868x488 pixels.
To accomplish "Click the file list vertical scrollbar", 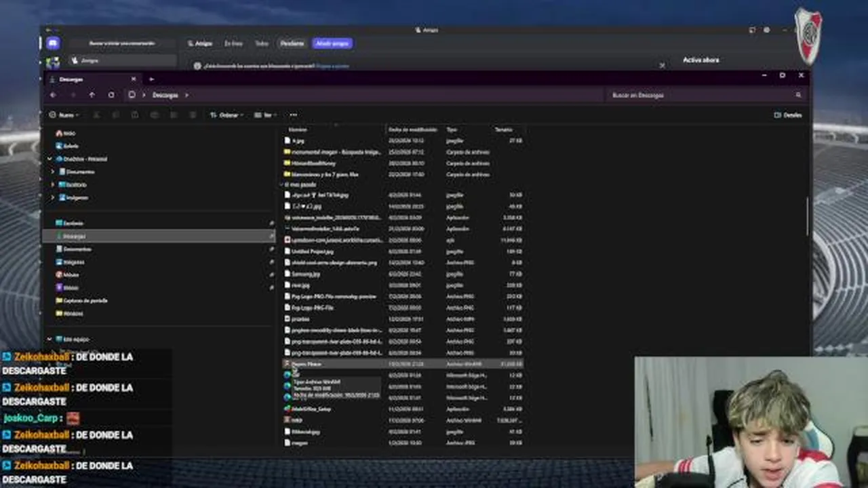I will tap(806, 217).
